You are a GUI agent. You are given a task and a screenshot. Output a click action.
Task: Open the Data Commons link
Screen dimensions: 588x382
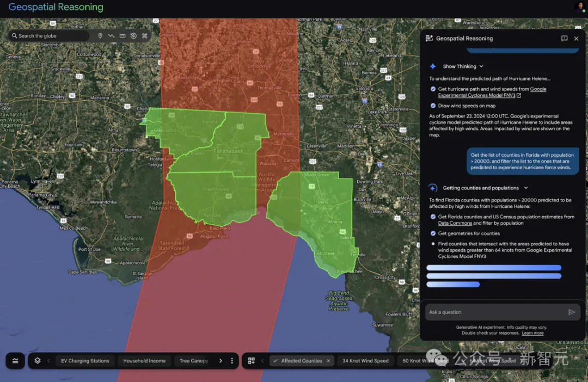(455, 223)
